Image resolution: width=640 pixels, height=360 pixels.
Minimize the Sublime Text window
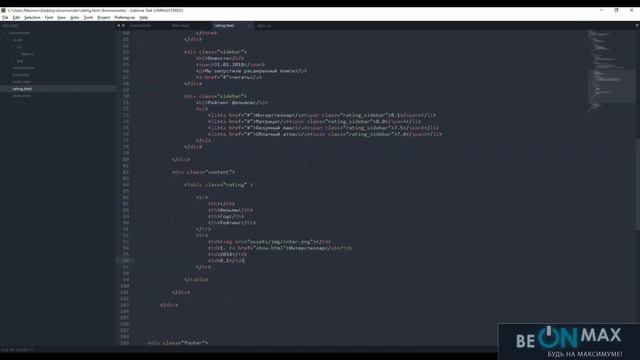601,10
